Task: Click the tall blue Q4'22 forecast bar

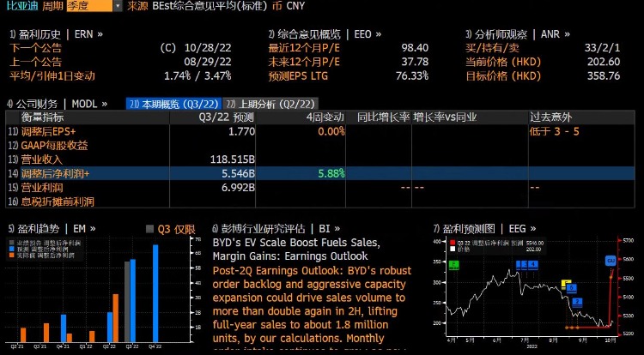Action: coord(155,293)
